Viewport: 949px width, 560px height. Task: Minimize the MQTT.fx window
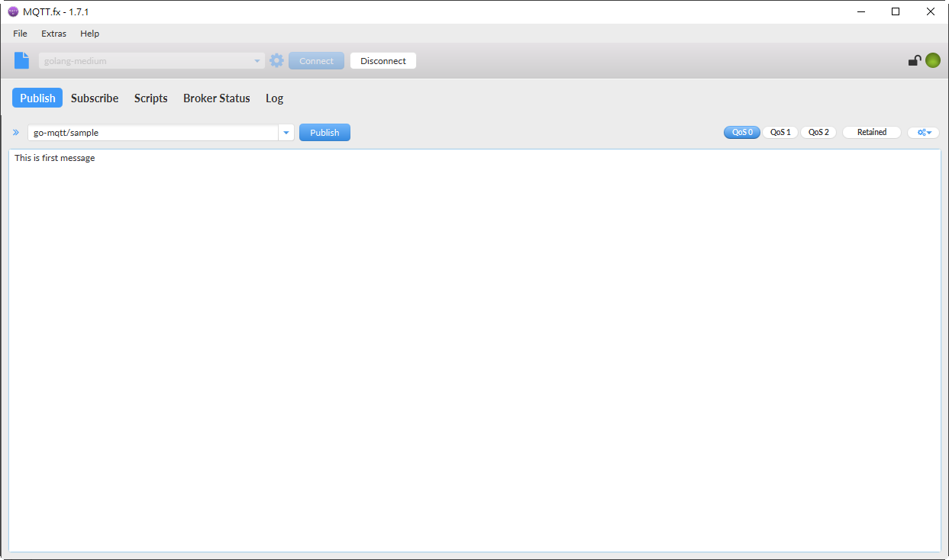[861, 11]
